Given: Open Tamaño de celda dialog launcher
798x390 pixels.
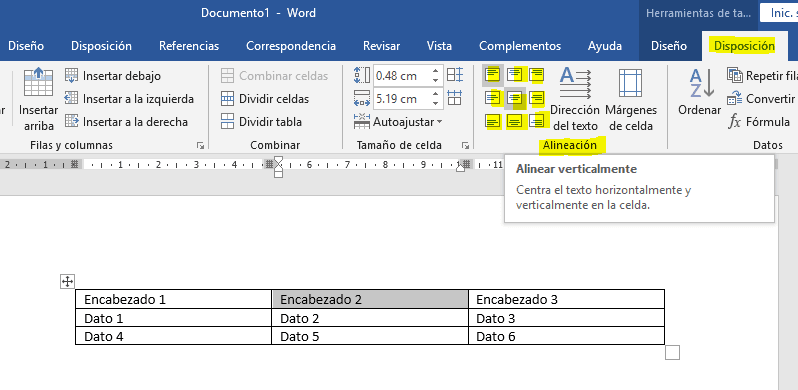Looking at the screenshot, I should (x=465, y=146).
